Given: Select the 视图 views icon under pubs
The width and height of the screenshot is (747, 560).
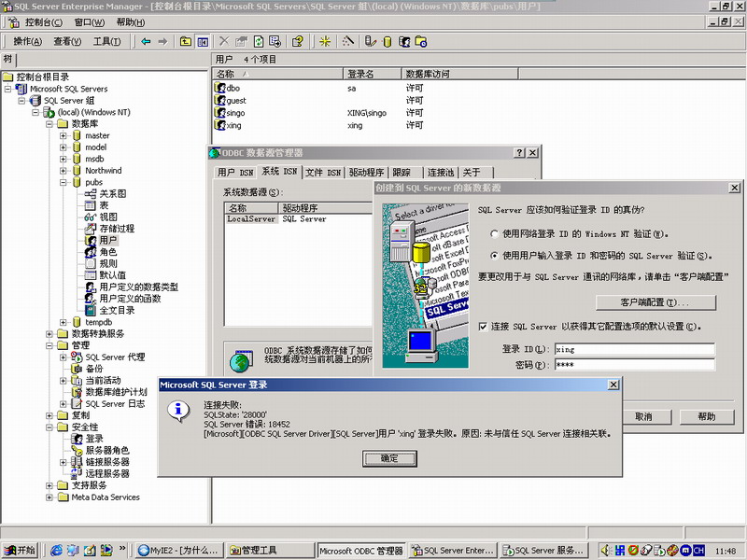Looking at the screenshot, I should (91, 217).
